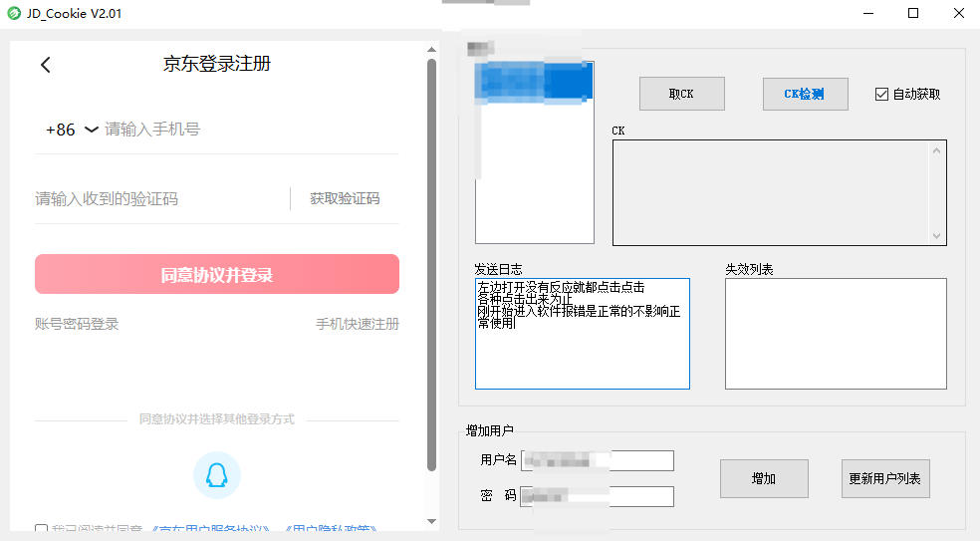The height and width of the screenshot is (541, 980).
Task: Expand the +86 country code dropdown
Action: pyautogui.click(x=92, y=130)
